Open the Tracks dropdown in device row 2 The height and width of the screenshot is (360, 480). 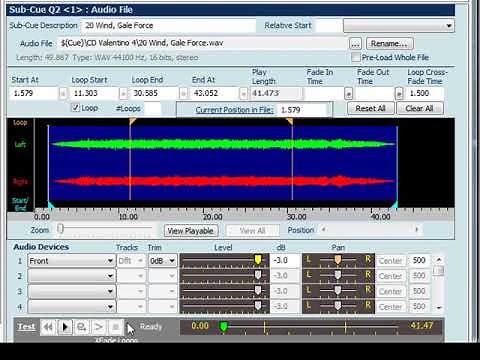click(131, 276)
